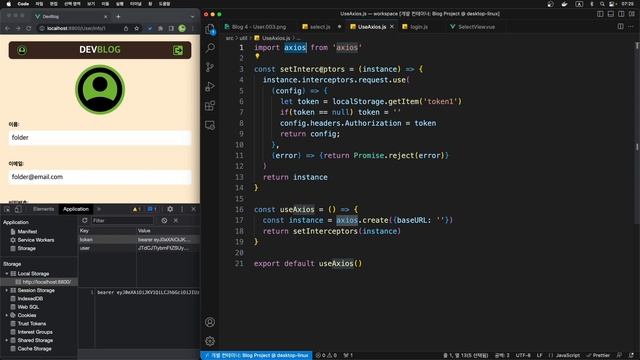Open the Accounts menu in activity bar

coord(210,322)
